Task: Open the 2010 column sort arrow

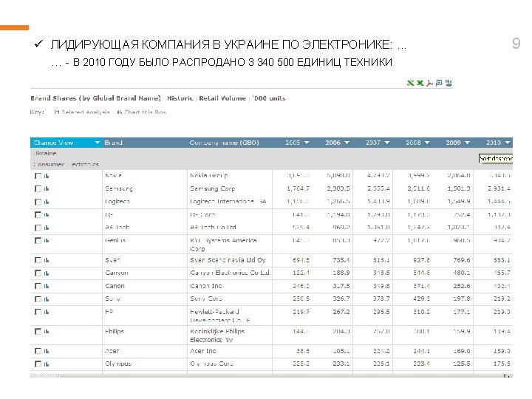Action: [x=508, y=143]
